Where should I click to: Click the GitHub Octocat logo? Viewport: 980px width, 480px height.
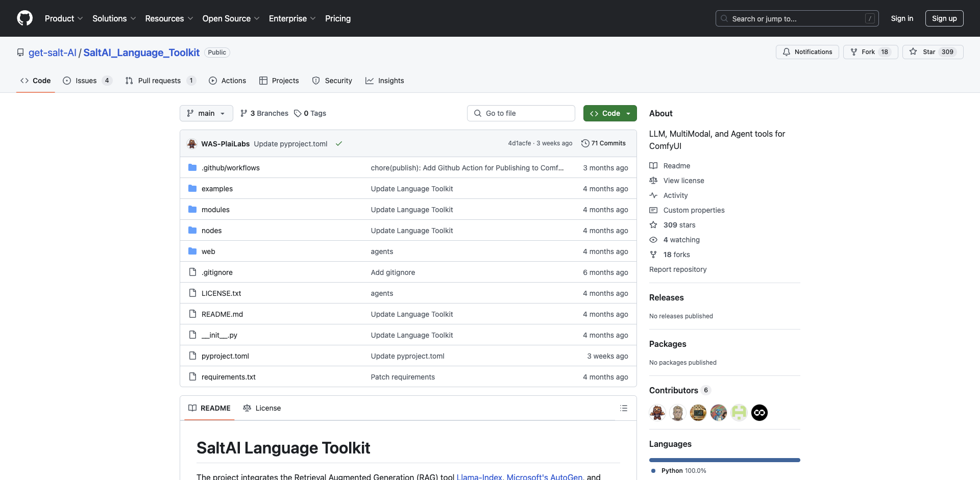pos(24,18)
